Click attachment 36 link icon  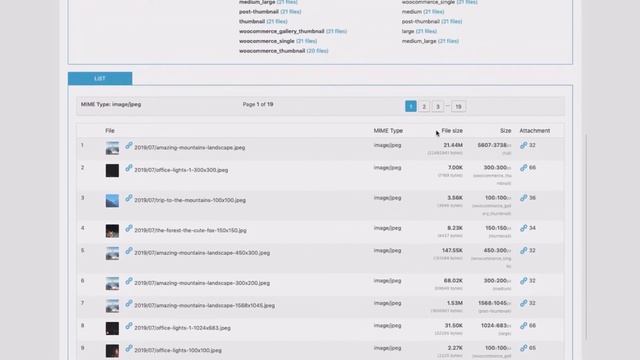click(x=524, y=198)
